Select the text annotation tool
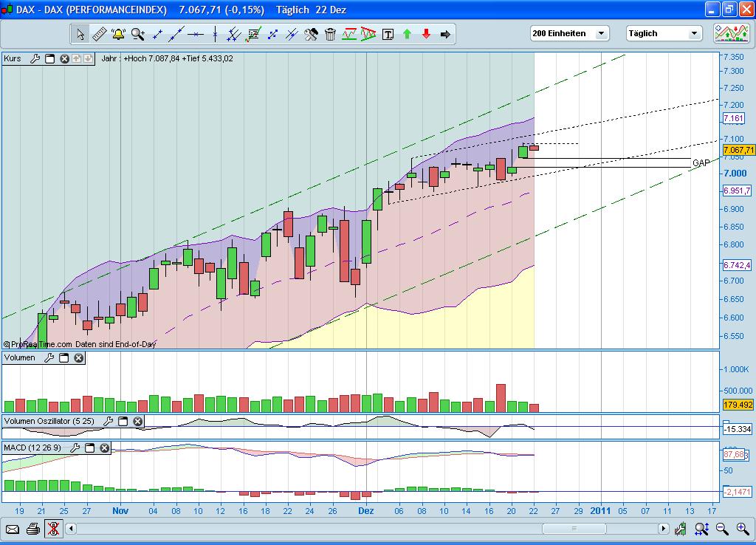 (388, 33)
